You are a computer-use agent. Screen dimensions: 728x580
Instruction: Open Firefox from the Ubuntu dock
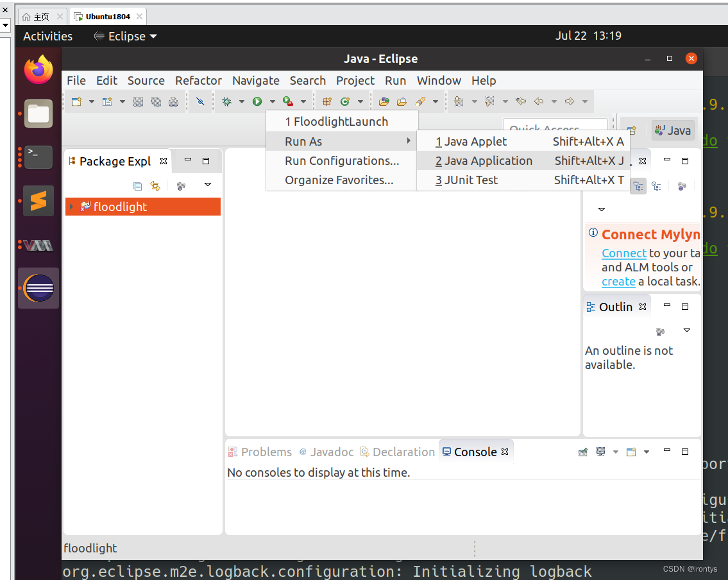point(38,70)
